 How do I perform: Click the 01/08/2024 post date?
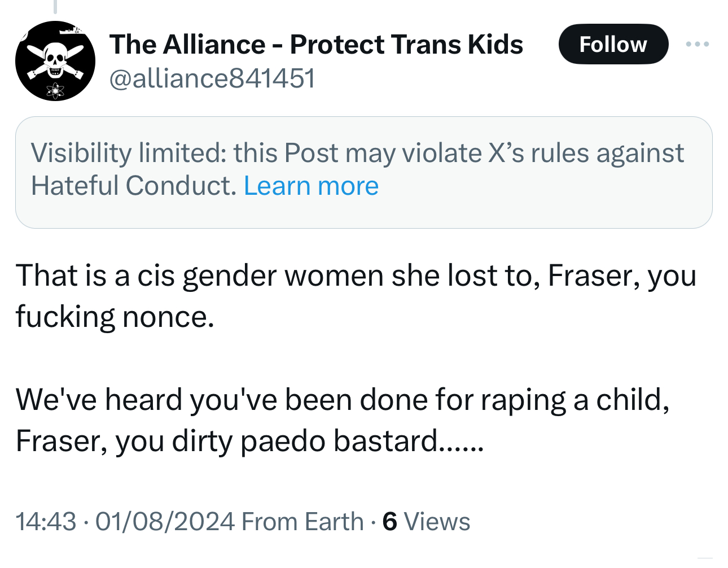click(x=165, y=521)
